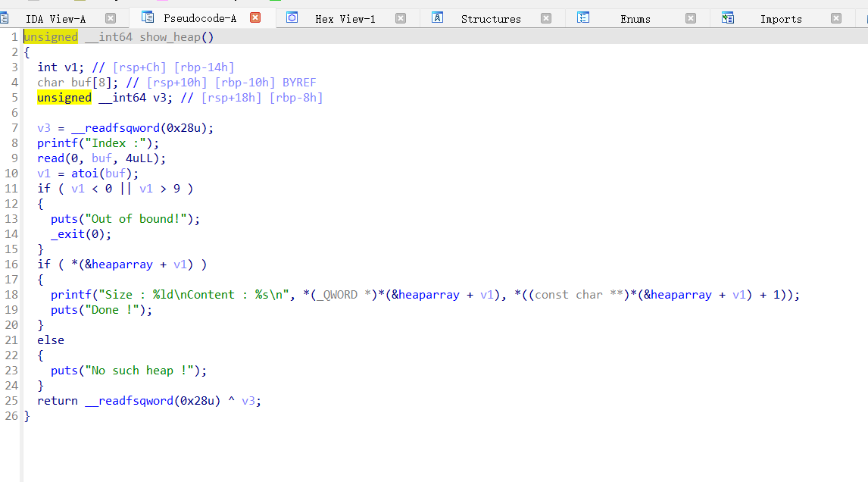This screenshot has width=868, height=482.
Task: Close the Imports tab
Action: click(x=836, y=18)
